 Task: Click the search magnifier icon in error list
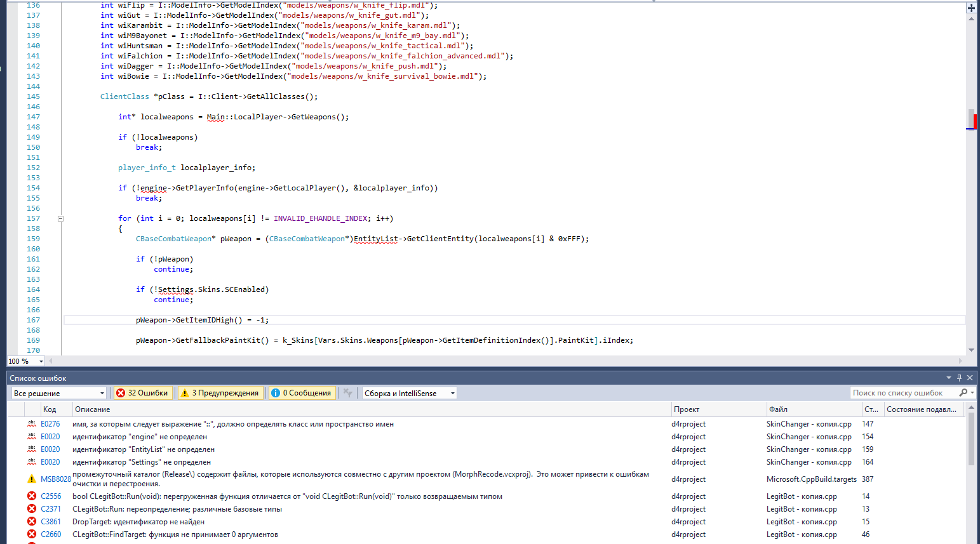(x=963, y=393)
